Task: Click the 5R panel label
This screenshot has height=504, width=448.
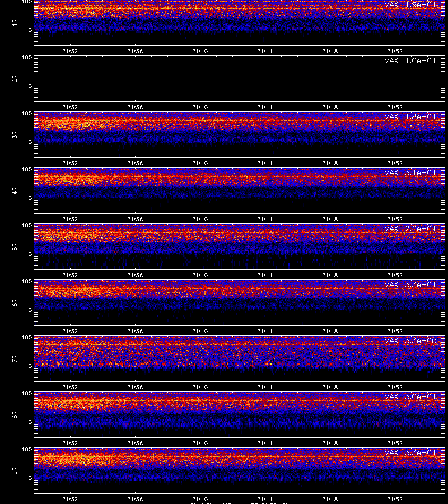Action: (x=15, y=246)
